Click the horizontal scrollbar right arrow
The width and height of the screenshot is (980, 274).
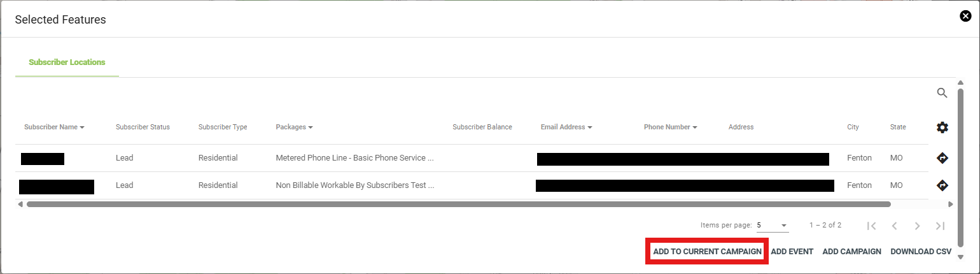[951, 205]
